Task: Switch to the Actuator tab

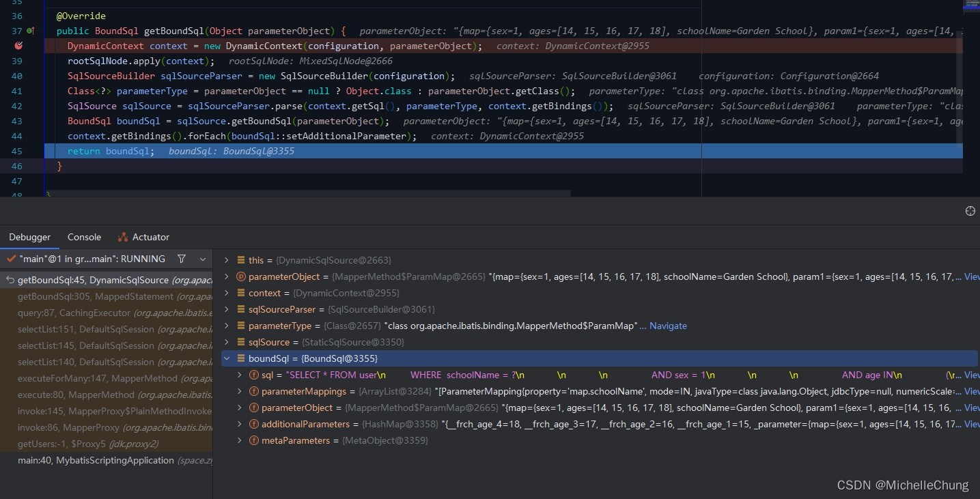Action: pos(143,237)
